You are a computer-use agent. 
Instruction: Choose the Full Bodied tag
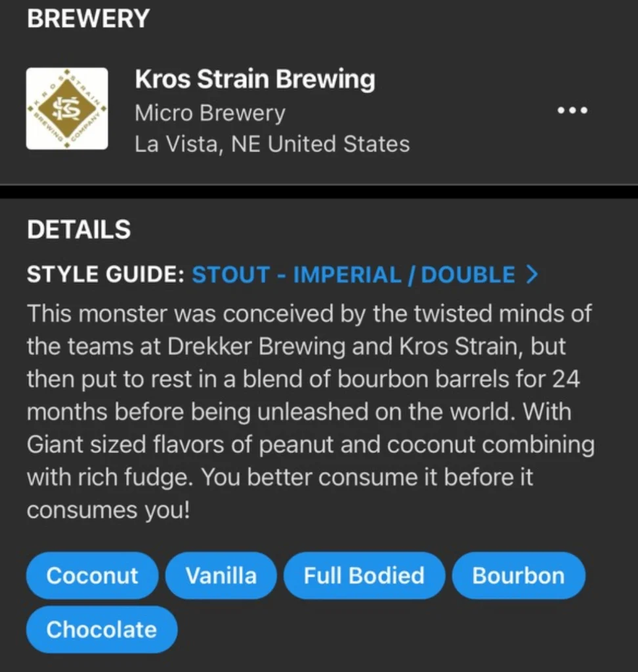coord(364,576)
